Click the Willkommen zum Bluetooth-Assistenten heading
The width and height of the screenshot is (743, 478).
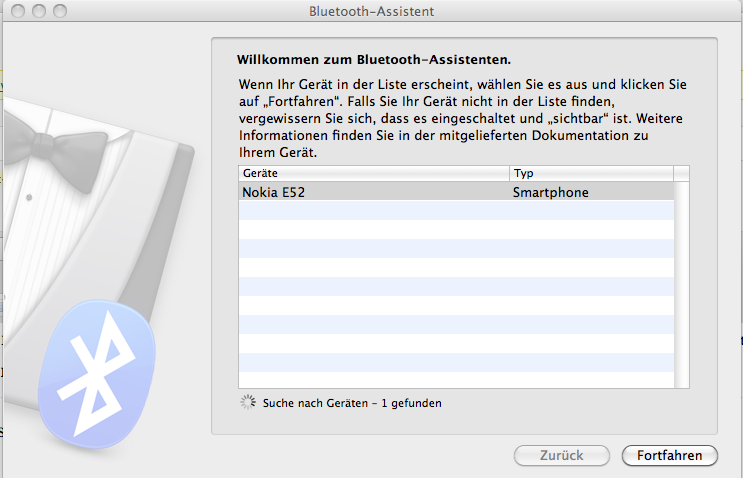(372, 59)
